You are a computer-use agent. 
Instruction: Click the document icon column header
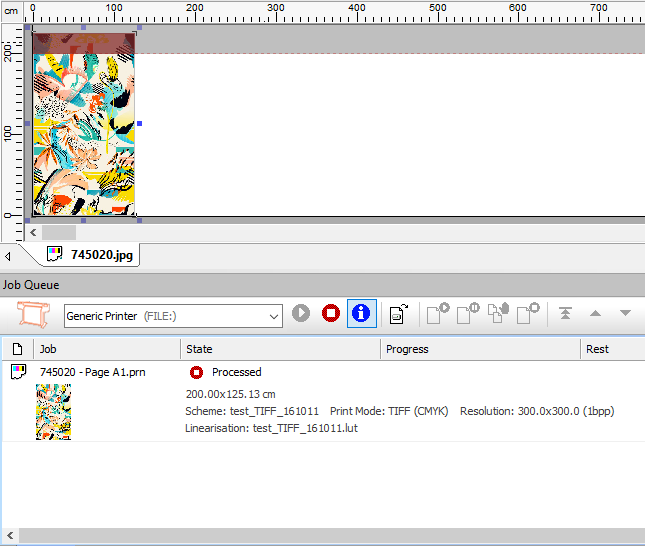coord(17,349)
